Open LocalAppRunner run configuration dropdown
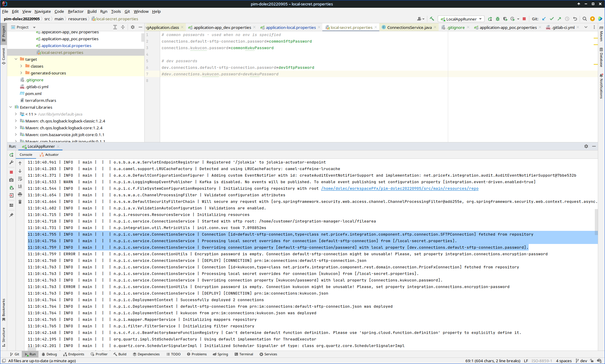 point(461,19)
